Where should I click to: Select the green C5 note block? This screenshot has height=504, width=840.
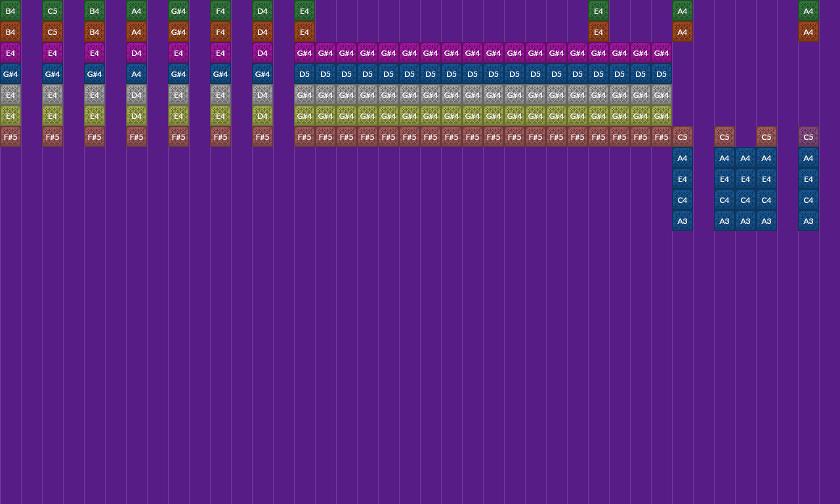tap(52, 10)
